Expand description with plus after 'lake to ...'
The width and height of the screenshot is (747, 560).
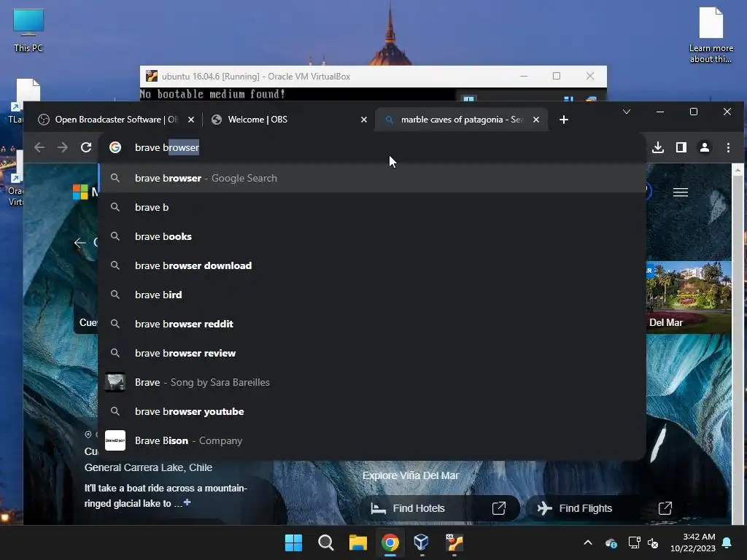(x=187, y=502)
